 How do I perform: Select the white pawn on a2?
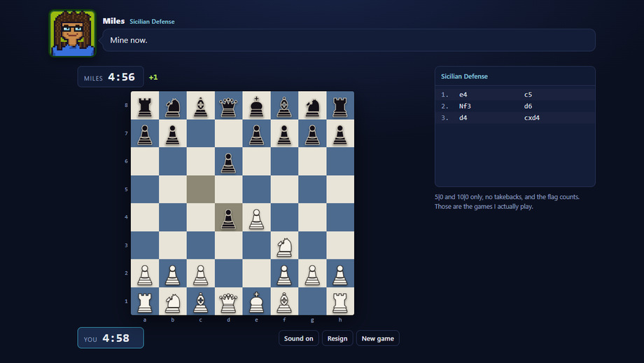click(145, 273)
